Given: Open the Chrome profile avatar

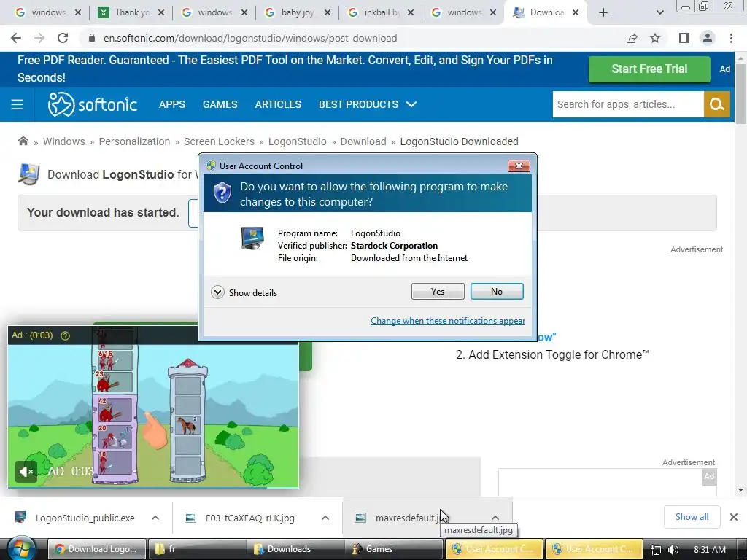Looking at the screenshot, I should click(708, 38).
